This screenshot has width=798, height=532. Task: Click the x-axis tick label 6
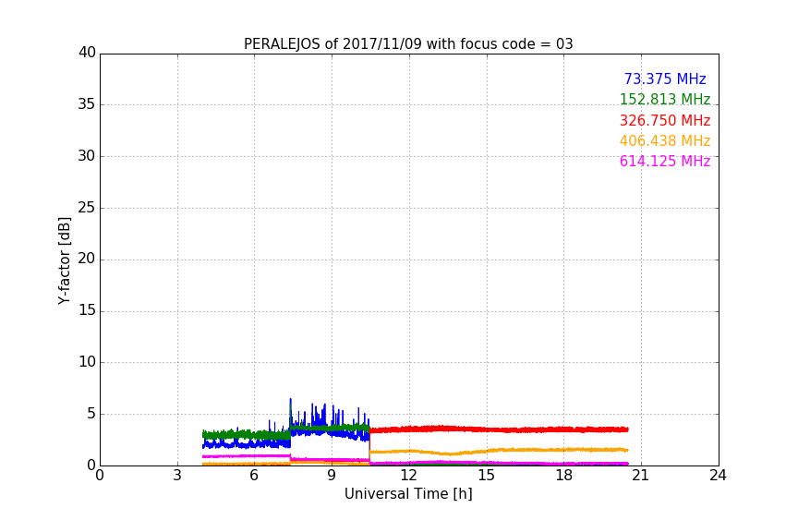(254, 476)
